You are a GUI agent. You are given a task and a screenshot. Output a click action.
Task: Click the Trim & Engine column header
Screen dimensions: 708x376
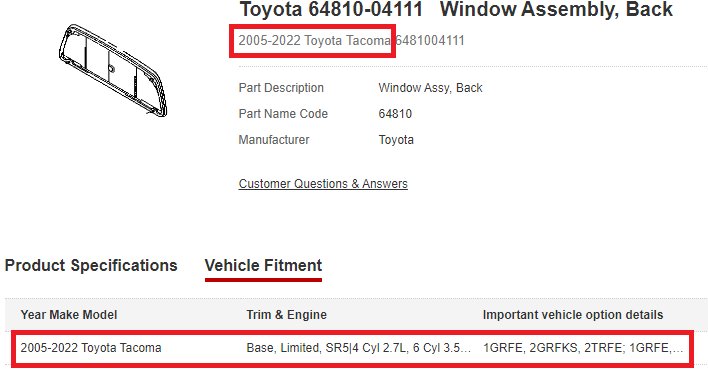pos(286,315)
